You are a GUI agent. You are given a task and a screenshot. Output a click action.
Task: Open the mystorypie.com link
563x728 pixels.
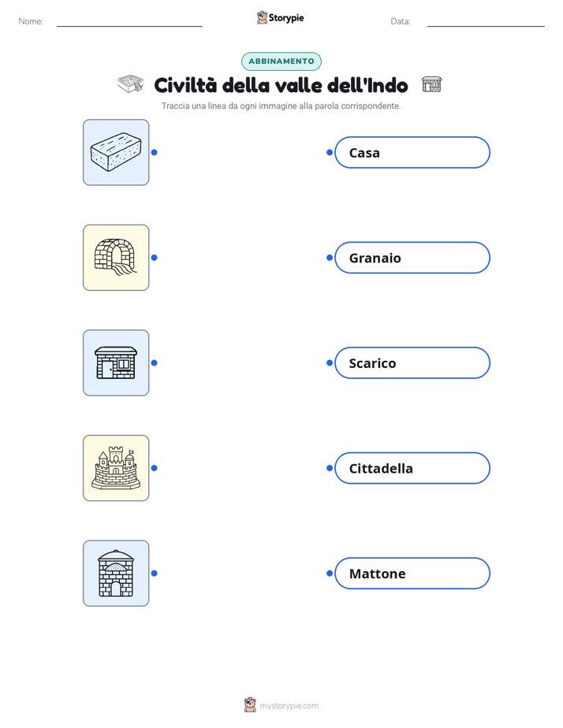point(289,706)
